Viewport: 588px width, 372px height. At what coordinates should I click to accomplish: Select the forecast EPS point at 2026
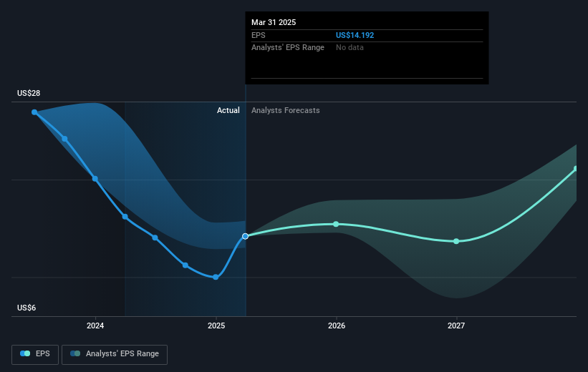click(336, 224)
